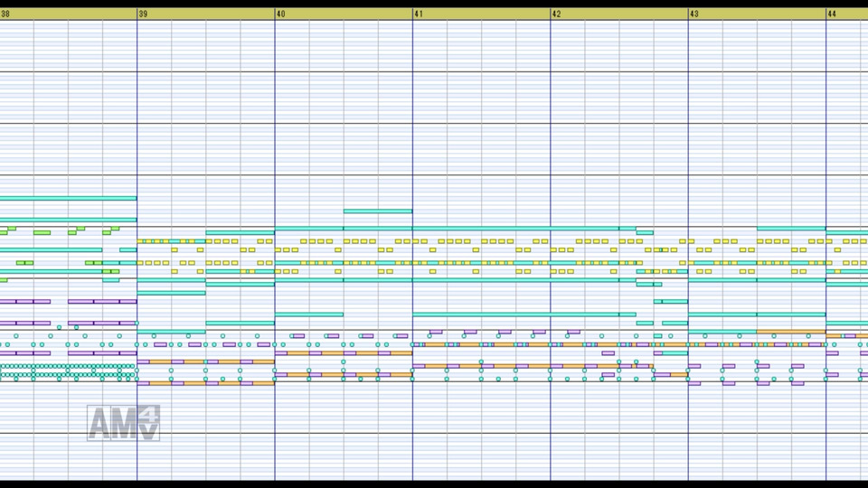Screen dimensions: 868x488
Task: Select the topmost long cyan note in measure 38
Action: click(68, 198)
